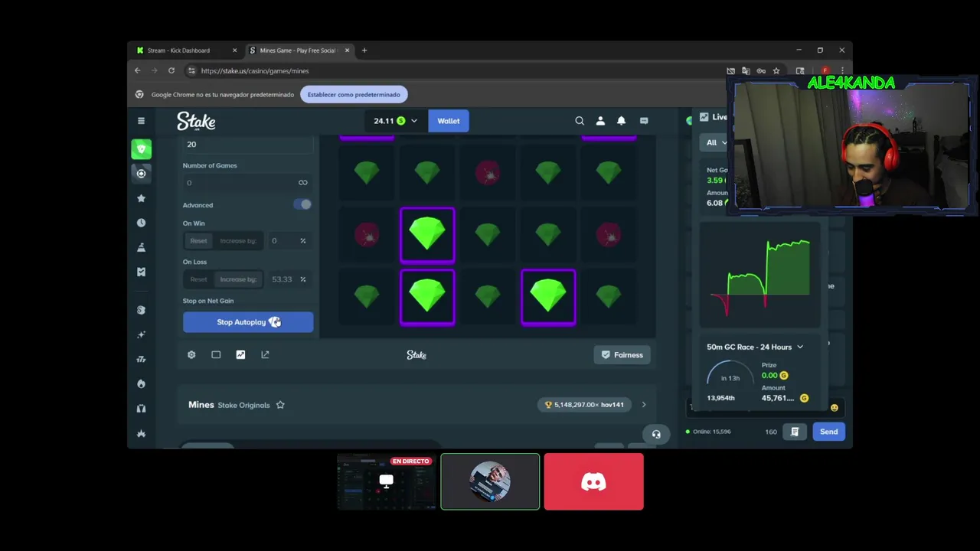
Task: Click the green shield icon in sidebar
Action: click(x=141, y=149)
